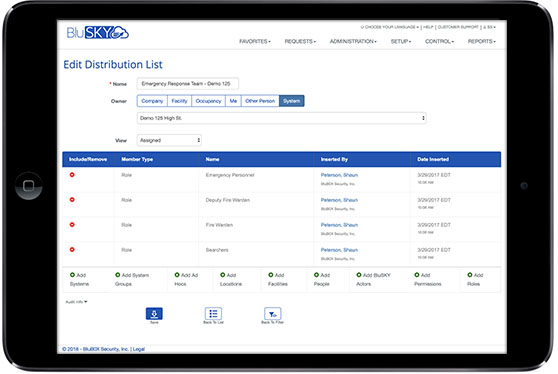
Task: Open the Favorites menu
Action: click(x=255, y=41)
